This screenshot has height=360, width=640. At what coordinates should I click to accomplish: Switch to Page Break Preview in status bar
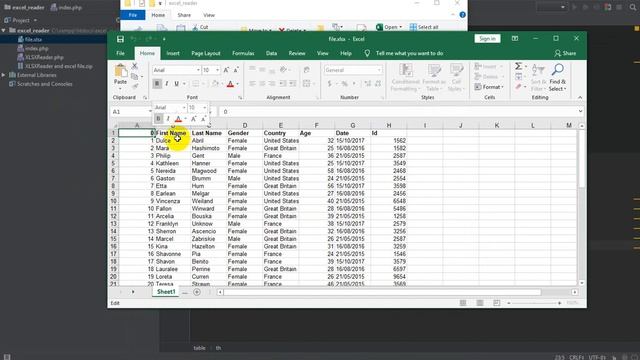click(496, 303)
